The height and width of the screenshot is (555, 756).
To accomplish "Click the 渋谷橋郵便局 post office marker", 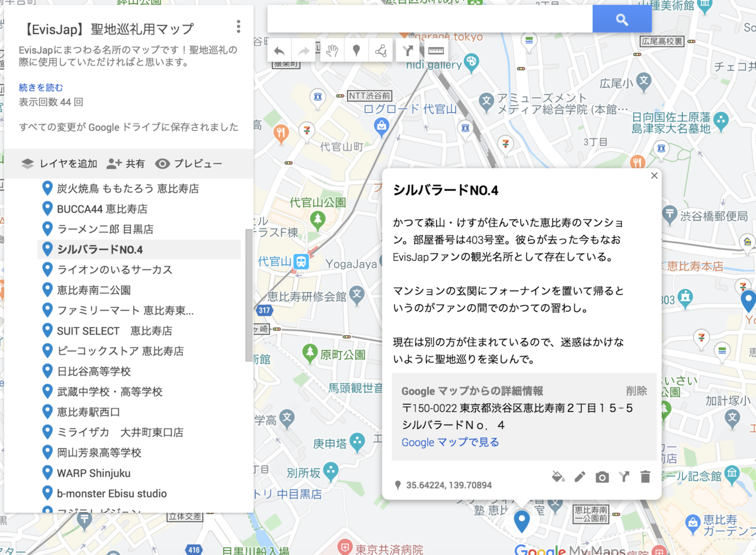I will (670, 214).
